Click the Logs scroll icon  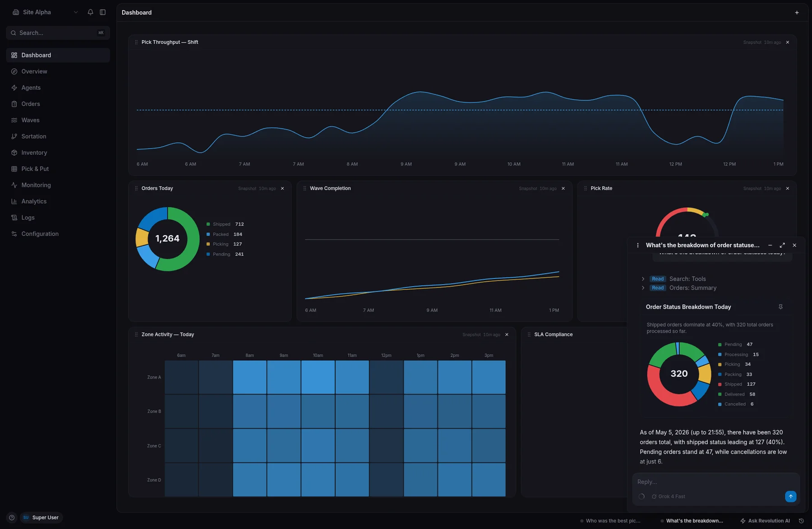pos(14,218)
